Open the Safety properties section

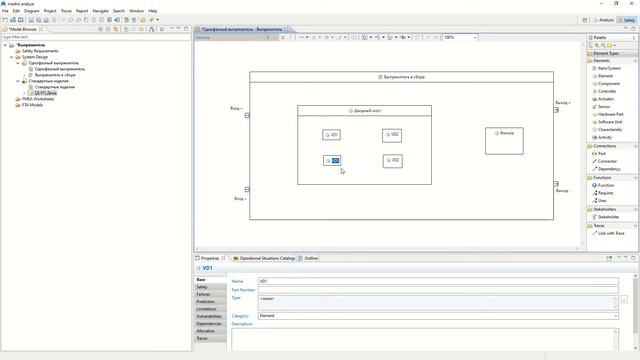(210, 287)
